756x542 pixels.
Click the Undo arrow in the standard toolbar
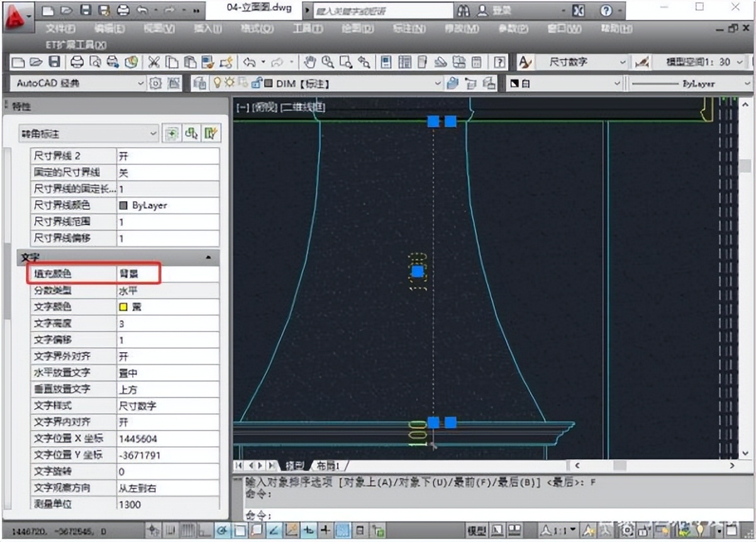[249, 62]
